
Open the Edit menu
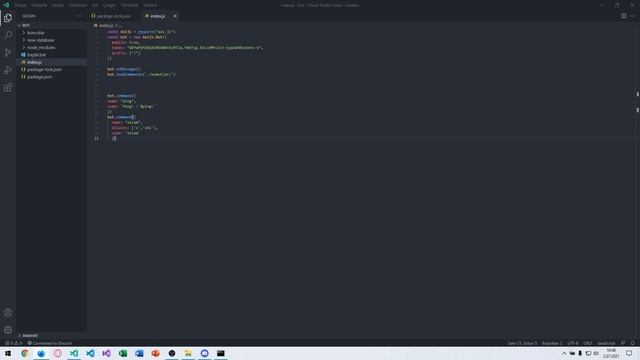[x=39, y=5]
